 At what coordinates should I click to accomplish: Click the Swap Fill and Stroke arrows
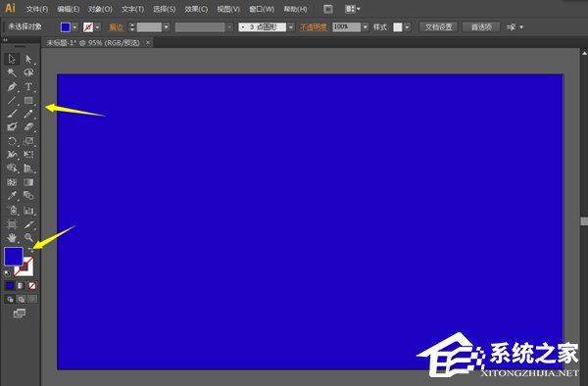[x=30, y=250]
